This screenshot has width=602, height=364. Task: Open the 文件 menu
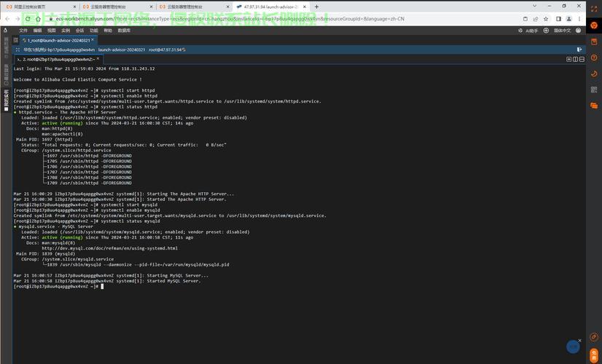[x=23, y=31]
